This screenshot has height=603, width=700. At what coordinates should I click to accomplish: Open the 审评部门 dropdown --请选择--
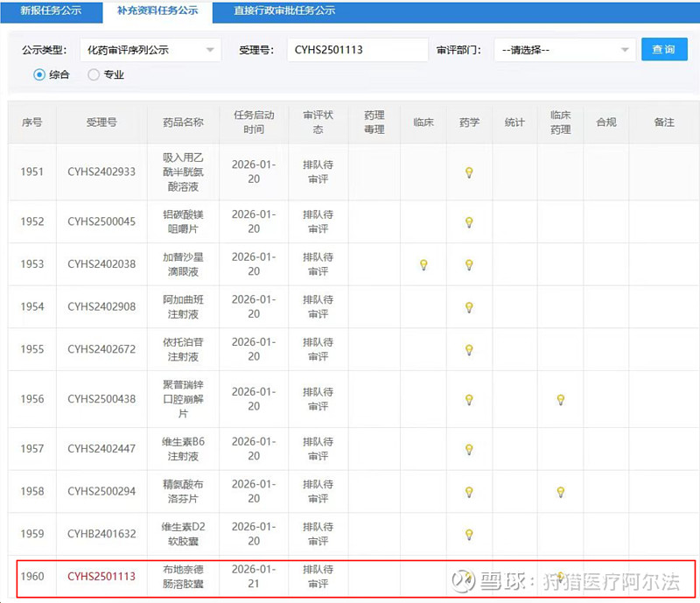pyautogui.click(x=565, y=50)
